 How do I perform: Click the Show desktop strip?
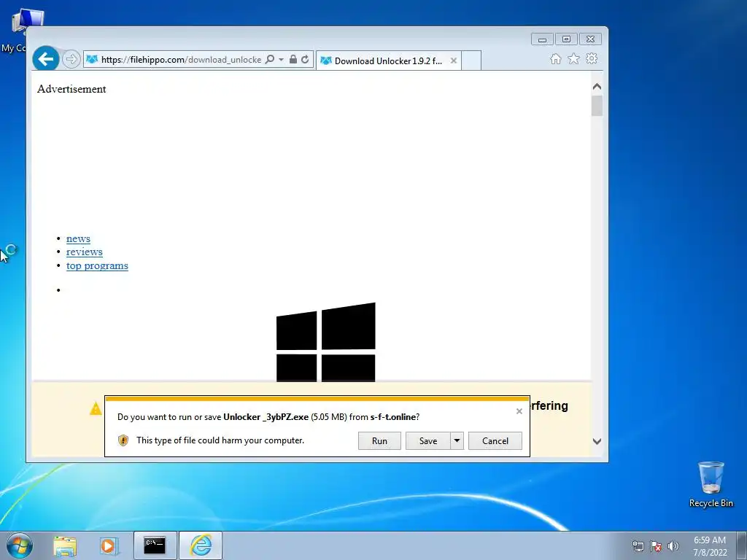(x=742, y=545)
